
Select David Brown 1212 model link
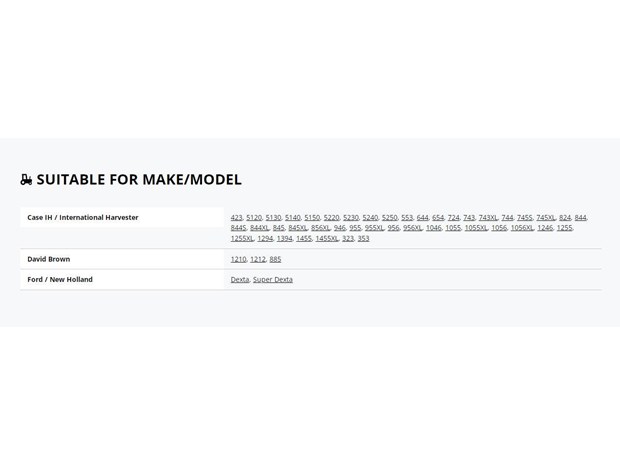click(x=258, y=259)
